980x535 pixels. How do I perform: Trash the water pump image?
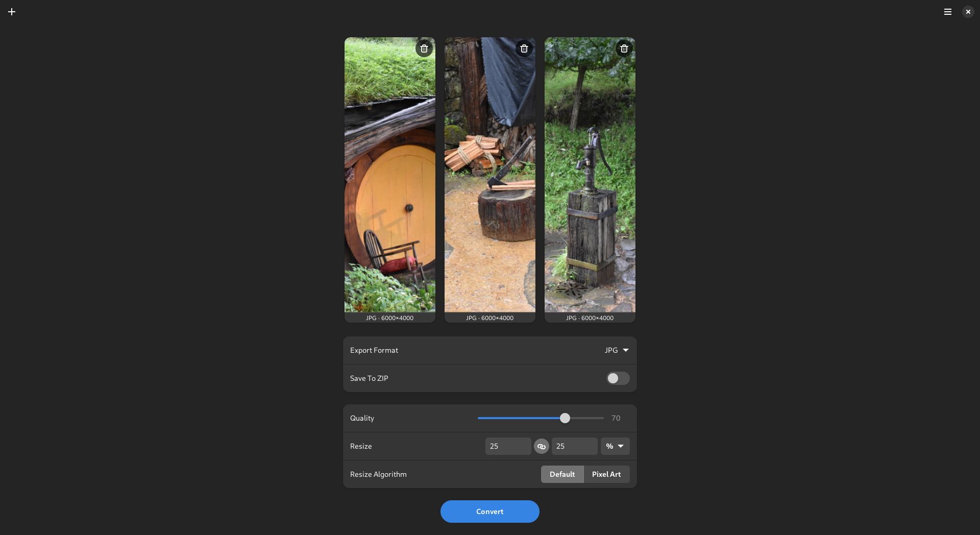click(624, 48)
